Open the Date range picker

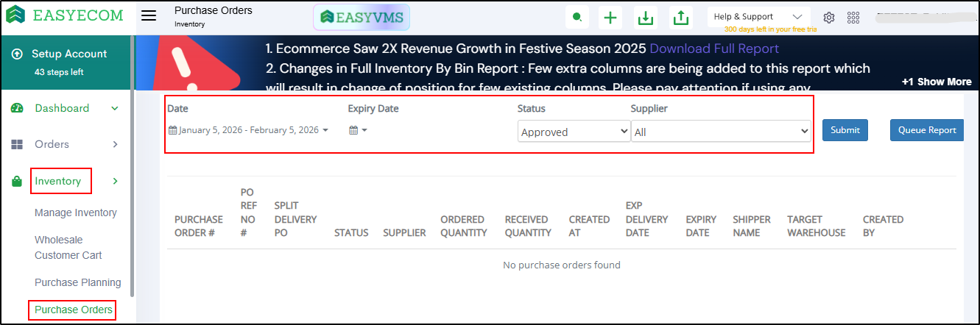coord(248,130)
